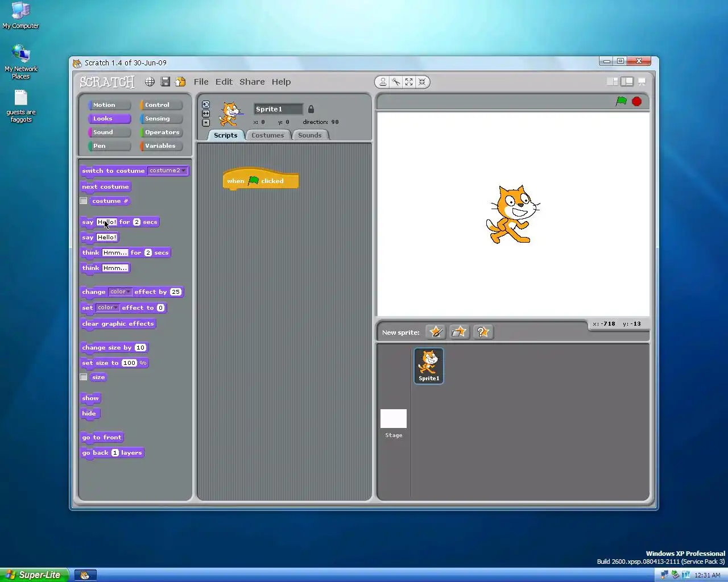Image resolution: width=728 pixels, height=582 pixels.
Task: Open color dropdown in change effect block
Action: (120, 292)
